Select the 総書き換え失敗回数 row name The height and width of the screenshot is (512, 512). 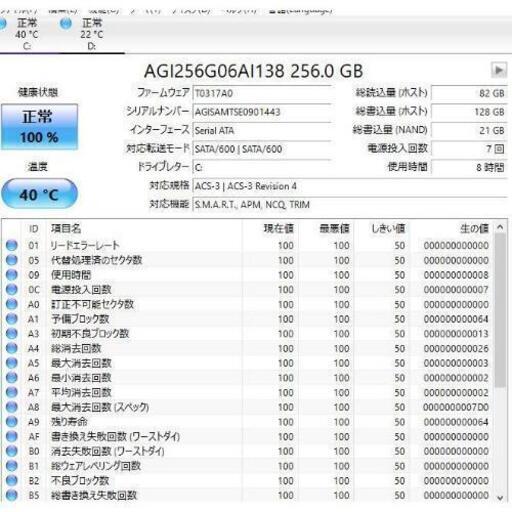click(x=94, y=495)
